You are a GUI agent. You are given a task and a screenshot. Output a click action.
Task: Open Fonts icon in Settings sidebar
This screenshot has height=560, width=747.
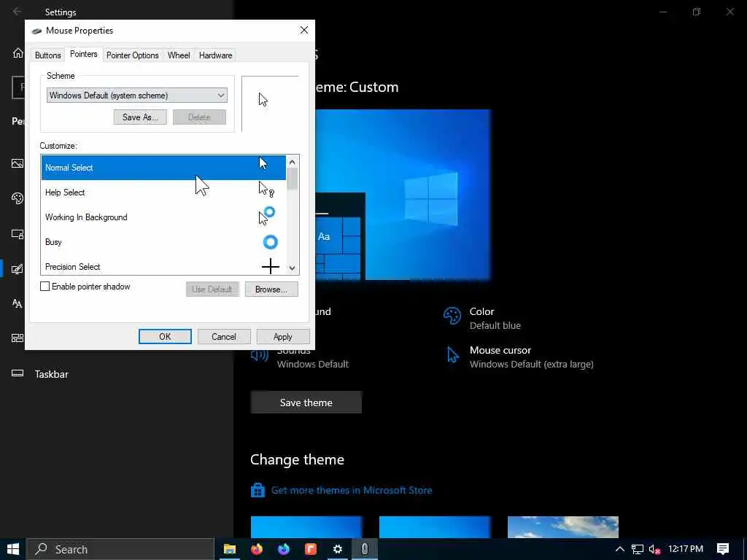(x=18, y=303)
